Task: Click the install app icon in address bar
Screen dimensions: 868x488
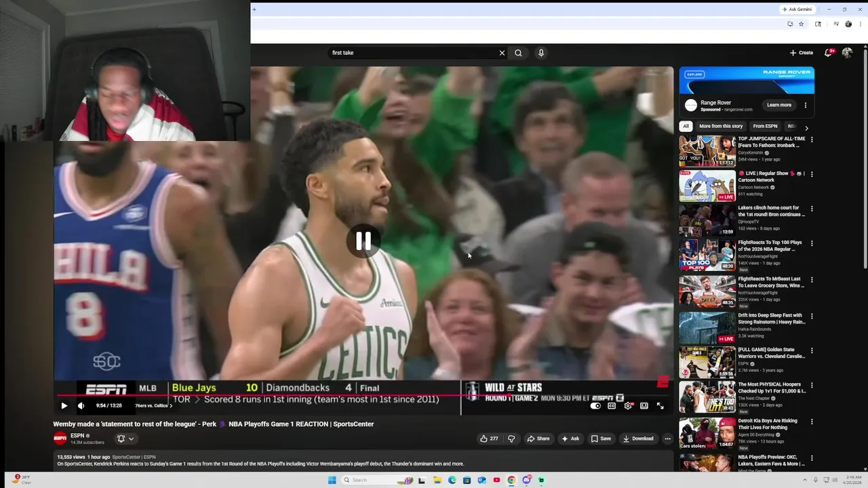Action: (790, 24)
